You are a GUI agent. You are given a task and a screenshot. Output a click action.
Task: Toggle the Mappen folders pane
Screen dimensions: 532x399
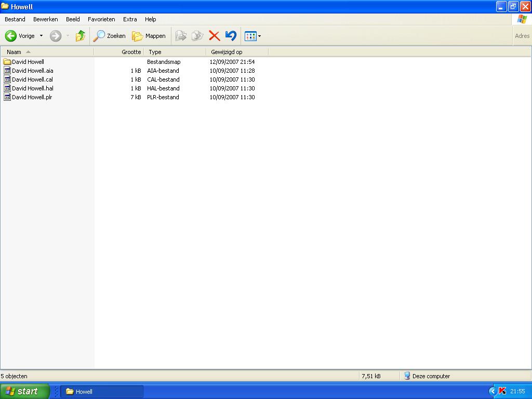coord(149,36)
